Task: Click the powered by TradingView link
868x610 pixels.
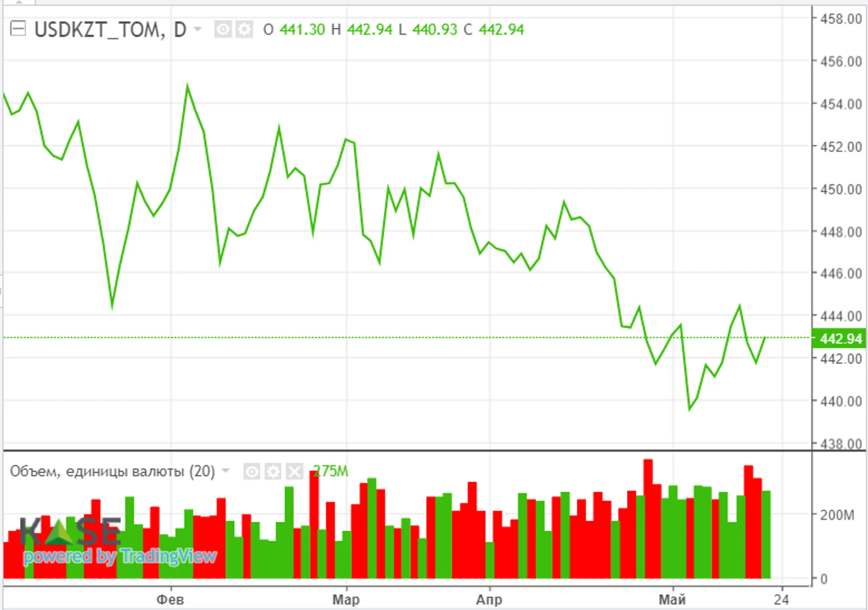Action: 120,557
